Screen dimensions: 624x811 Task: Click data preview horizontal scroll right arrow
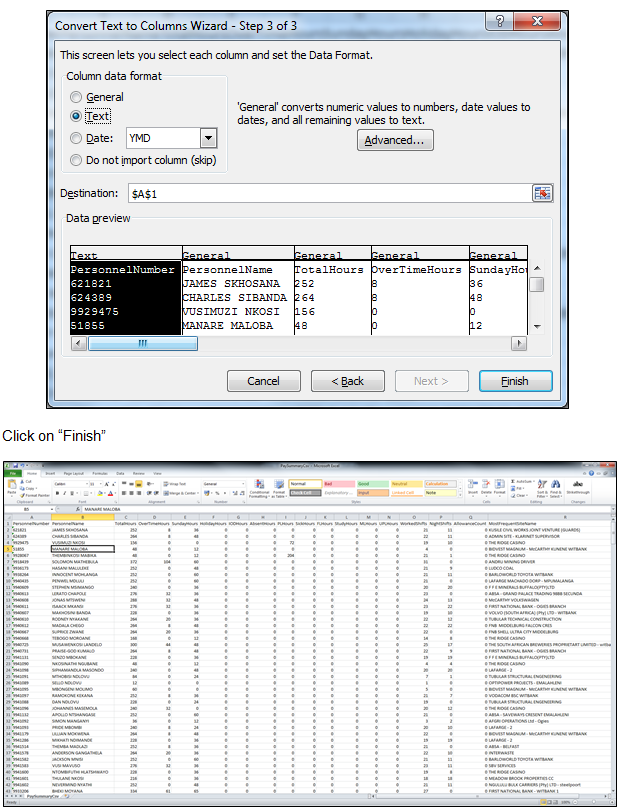point(518,343)
